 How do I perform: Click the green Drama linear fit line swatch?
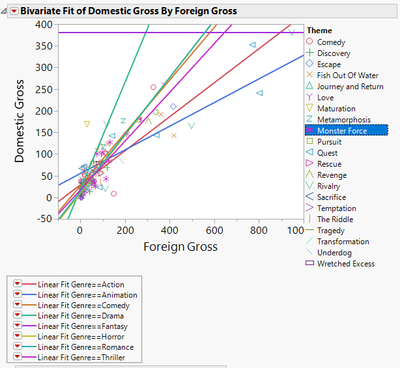(x=29, y=316)
